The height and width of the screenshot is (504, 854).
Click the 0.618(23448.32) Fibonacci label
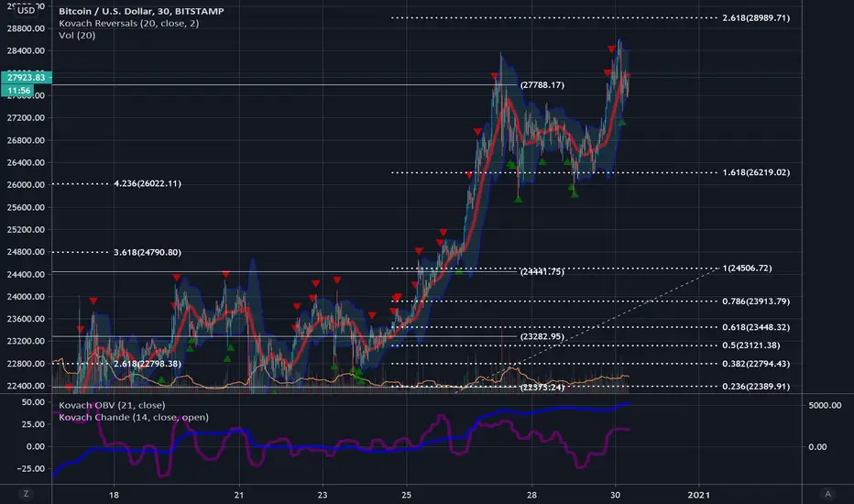tap(756, 327)
